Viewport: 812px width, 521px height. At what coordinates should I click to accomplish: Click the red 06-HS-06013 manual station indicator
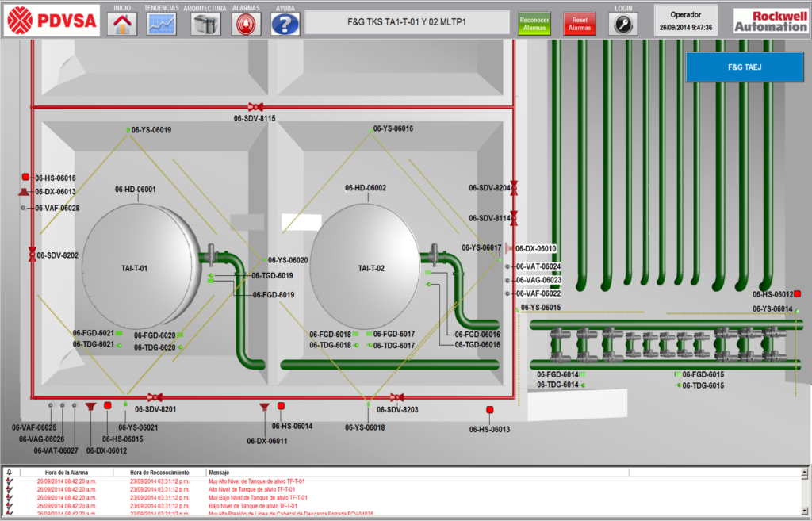(x=489, y=410)
